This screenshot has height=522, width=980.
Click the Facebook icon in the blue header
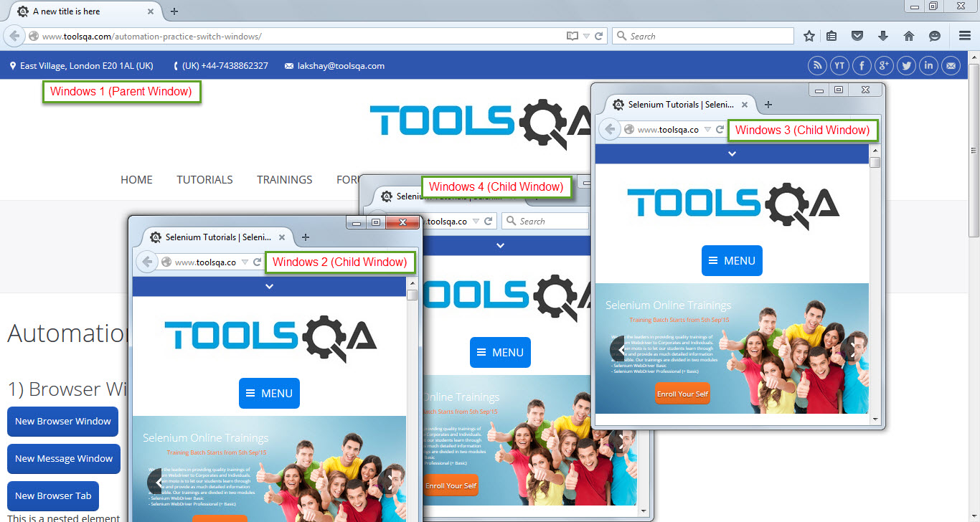862,66
